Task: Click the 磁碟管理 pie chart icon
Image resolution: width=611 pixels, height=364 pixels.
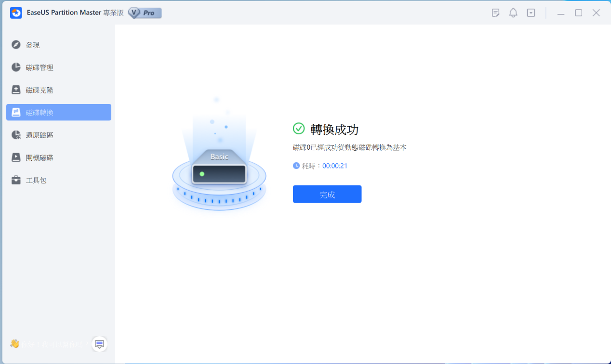Action: click(16, 67)
